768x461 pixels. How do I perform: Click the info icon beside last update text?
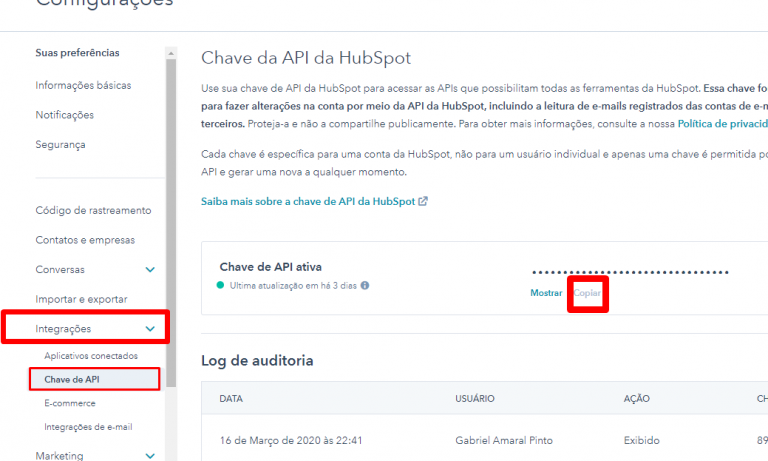[x=365, y=285]
